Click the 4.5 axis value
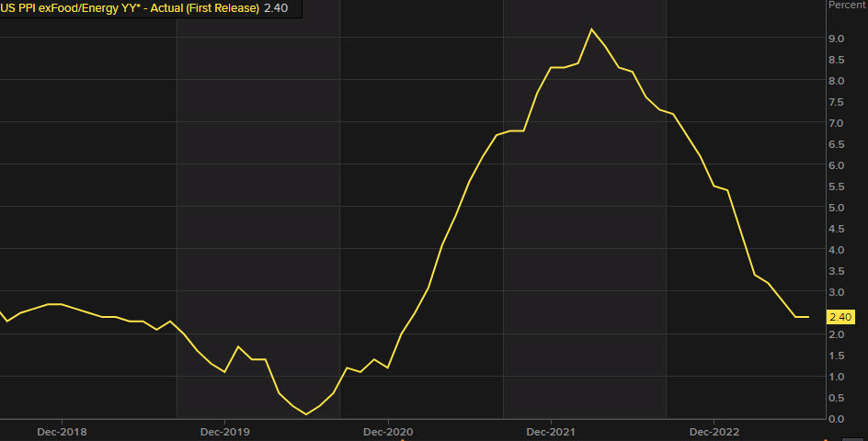Screen dimensions: 868x441 pyautogui.click(x=837, y=229)
